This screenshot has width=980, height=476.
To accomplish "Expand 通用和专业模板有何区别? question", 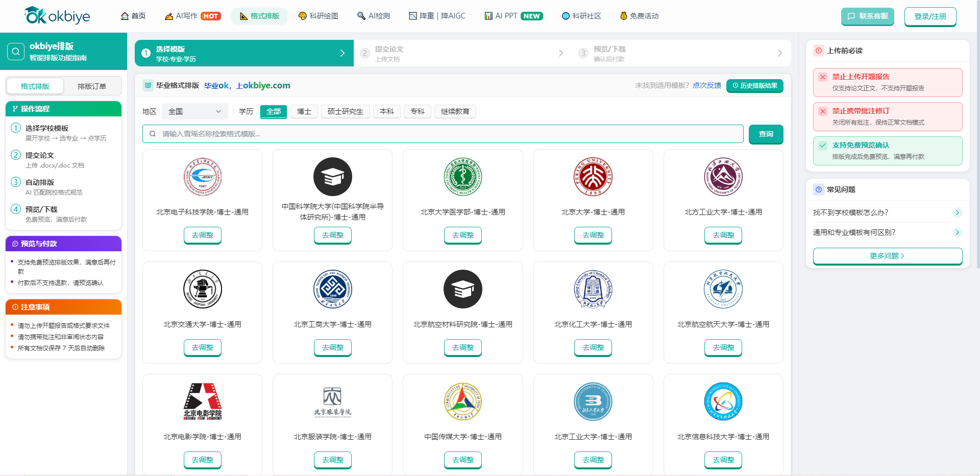I will click(888, 232).
